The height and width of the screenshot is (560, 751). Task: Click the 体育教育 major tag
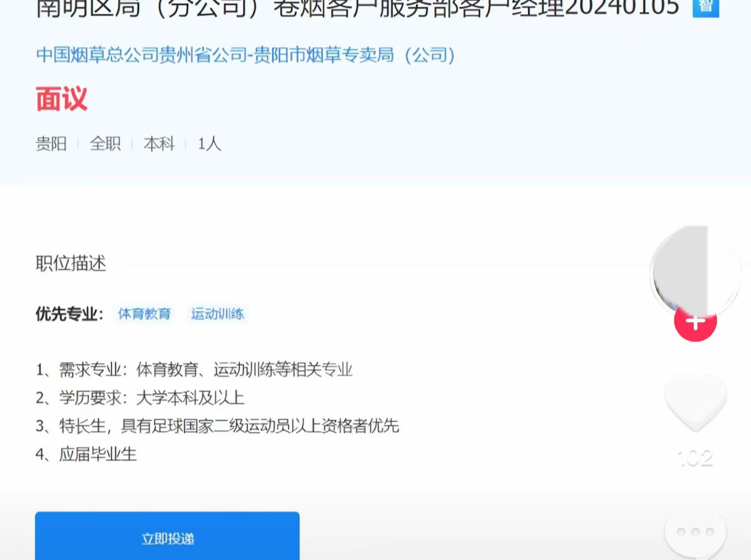tap(144, 314)
